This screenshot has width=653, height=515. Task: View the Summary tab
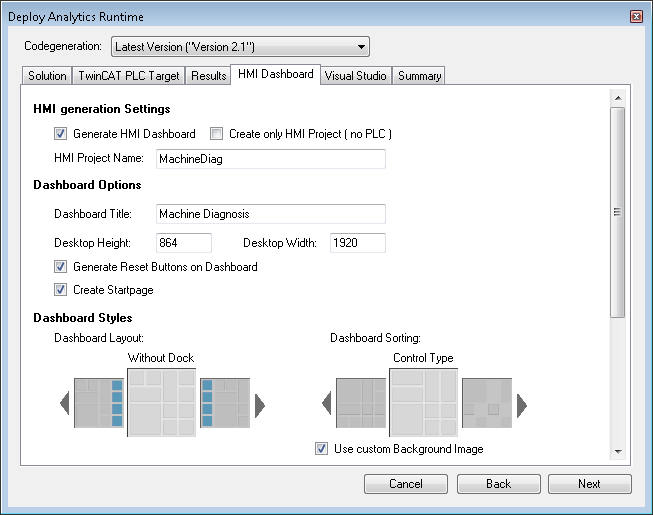(419, 76)
